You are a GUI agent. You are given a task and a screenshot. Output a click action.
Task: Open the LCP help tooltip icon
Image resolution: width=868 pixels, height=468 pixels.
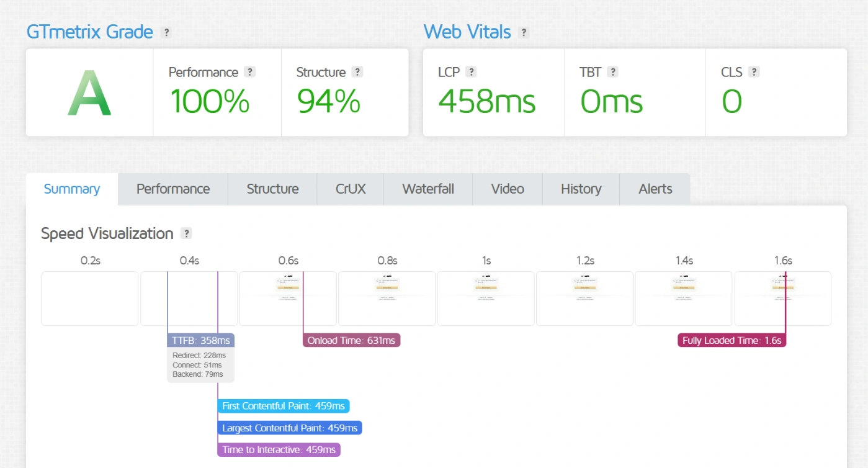pos(471,72)
